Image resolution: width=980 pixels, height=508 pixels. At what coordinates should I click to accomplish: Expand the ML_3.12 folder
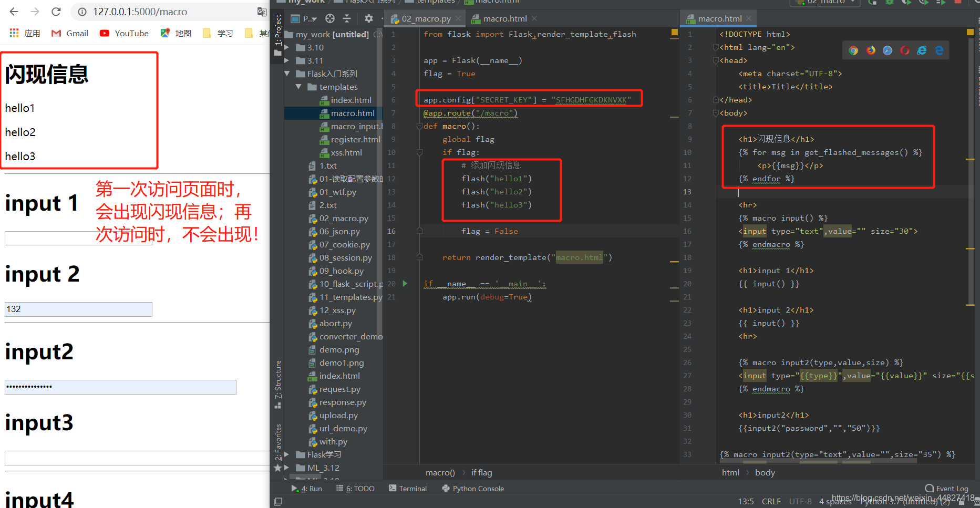[287, 468]
